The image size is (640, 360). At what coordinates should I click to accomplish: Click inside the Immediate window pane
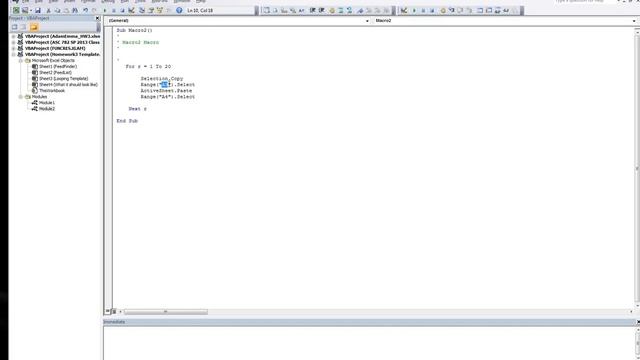pyautogui.click(x=369, y=343)
